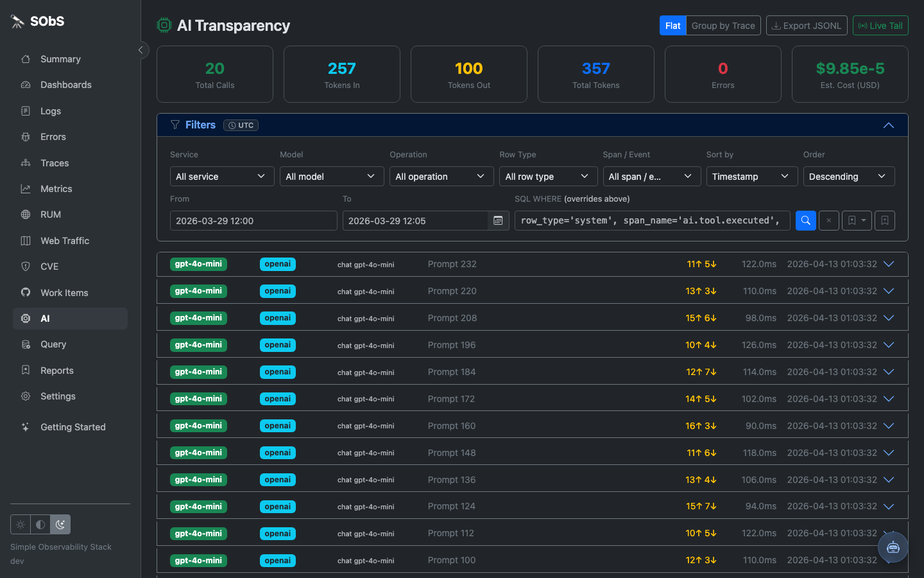Select the AI sidebar item

click(x=70, y=319)
